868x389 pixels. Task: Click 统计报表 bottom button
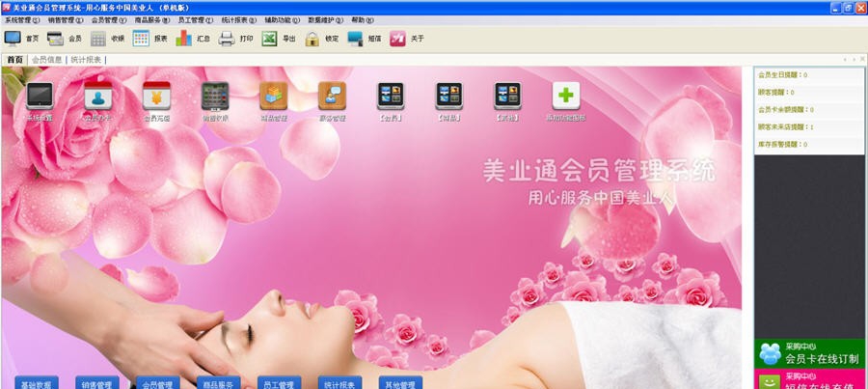click(339, 383)
